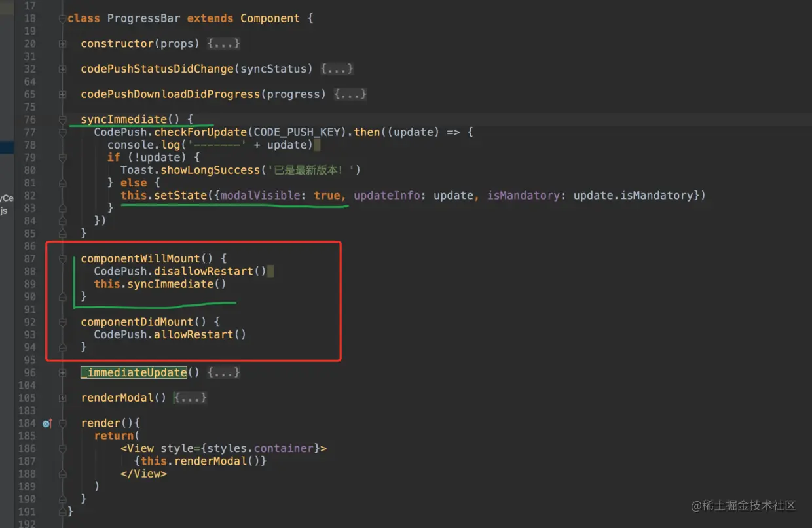Click the class name ProgressBar
Screen dimensions: 812x528
pos(143,18)
